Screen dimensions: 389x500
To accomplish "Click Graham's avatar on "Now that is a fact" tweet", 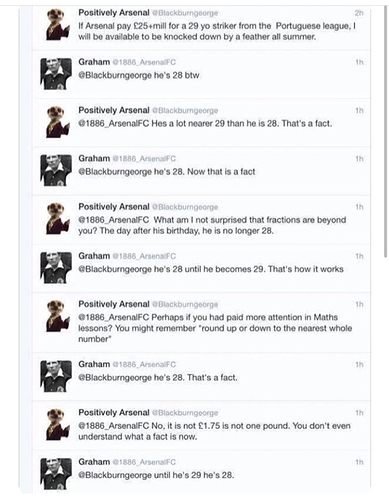I will [x=56, y=170].
